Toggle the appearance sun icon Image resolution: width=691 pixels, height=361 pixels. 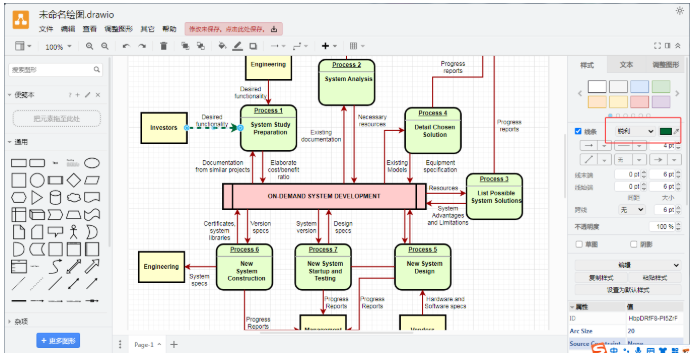click(680, 11)
